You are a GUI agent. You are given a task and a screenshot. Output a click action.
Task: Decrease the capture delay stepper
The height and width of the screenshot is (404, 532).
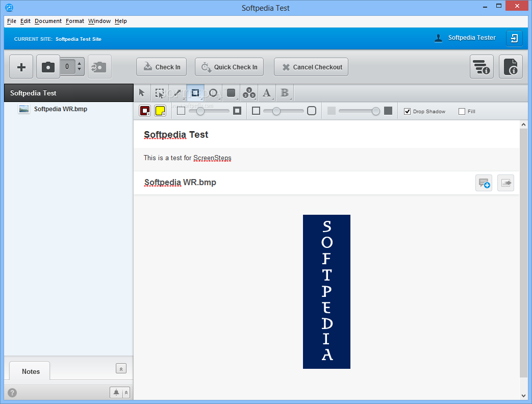(80, 69)
